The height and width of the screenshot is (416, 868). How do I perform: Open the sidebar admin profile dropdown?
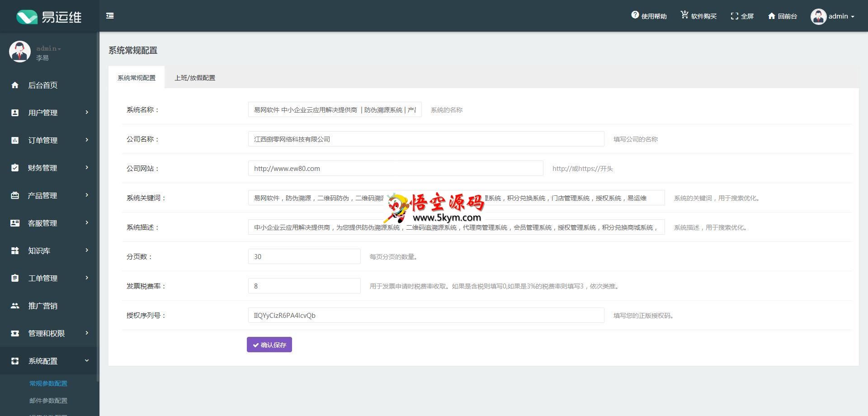tap(48, 48)
